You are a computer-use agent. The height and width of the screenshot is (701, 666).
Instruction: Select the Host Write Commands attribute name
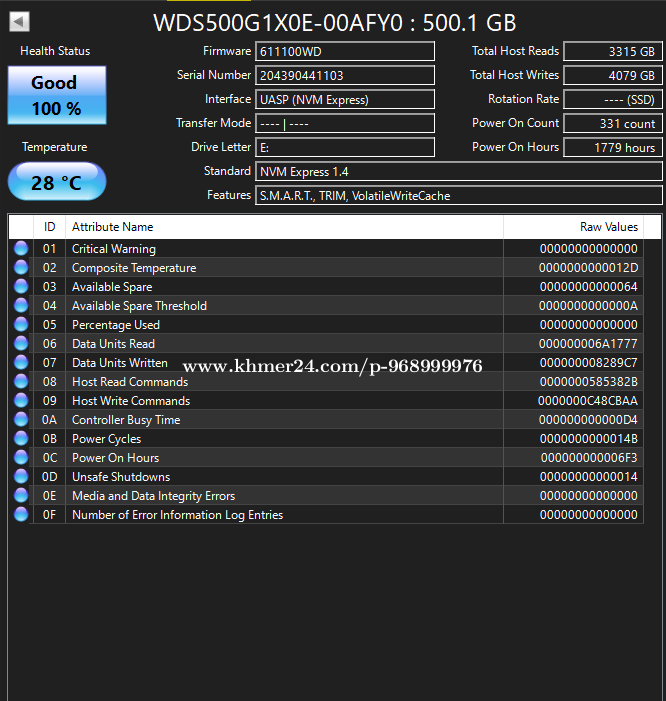pyautogui.click(x=131, y=401)
